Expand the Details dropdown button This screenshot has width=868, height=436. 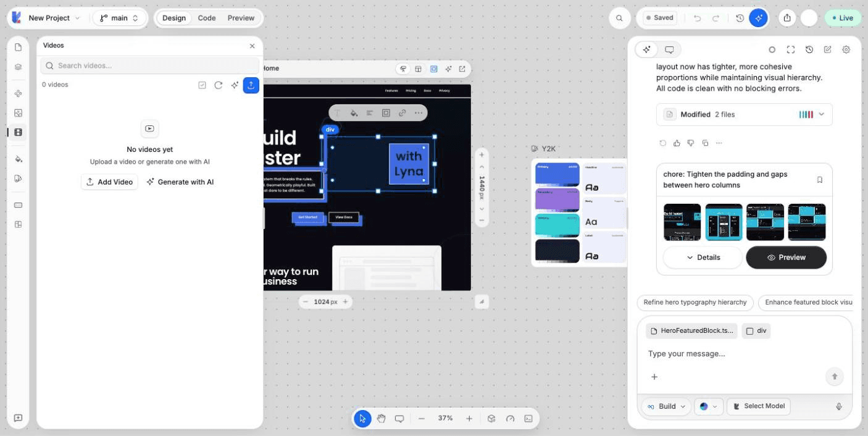pyautogui.click(x=703, y=258)
